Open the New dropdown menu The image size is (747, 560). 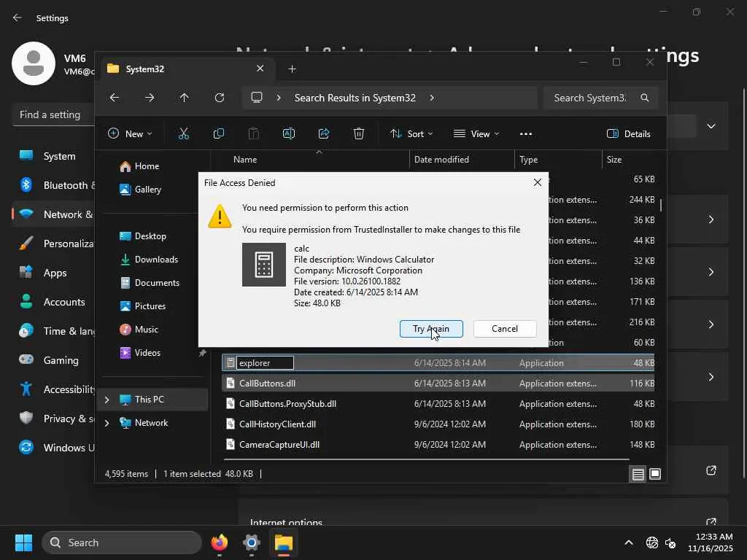coord(130,134)
